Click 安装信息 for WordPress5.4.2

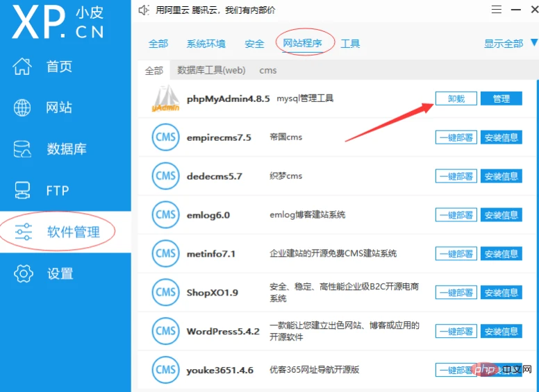[501, 331]
